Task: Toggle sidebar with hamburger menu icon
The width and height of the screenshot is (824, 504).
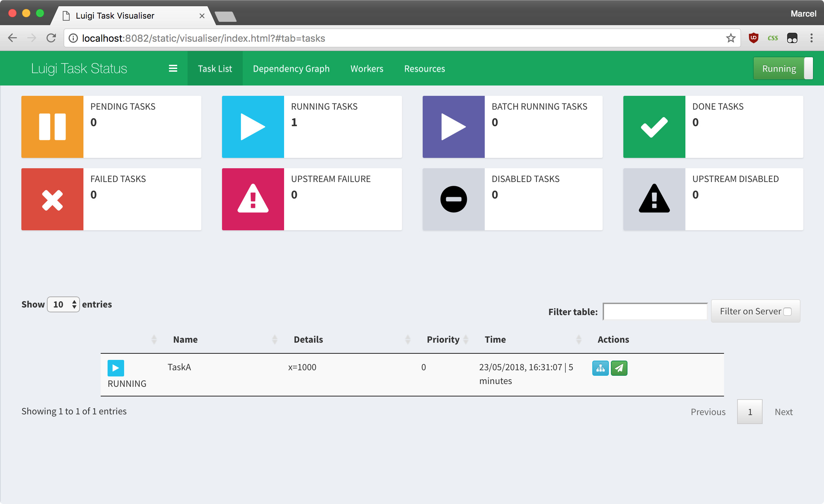Action: point(173,69)
